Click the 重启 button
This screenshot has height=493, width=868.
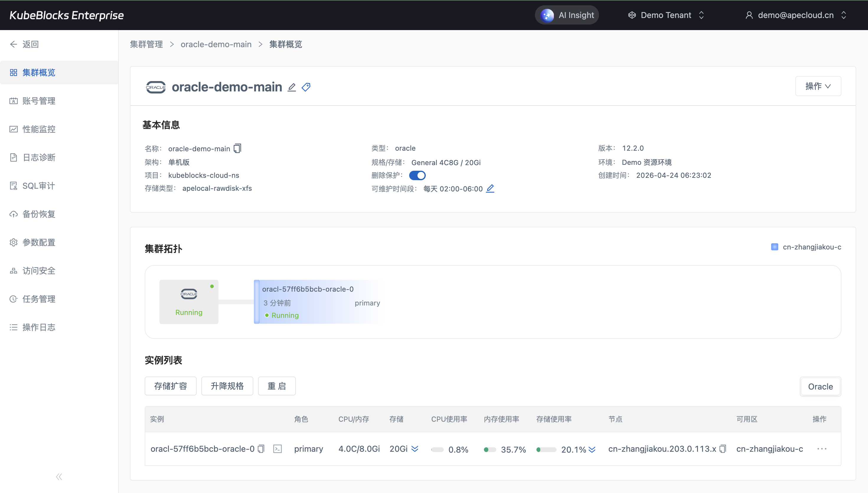tap(277, 386)
